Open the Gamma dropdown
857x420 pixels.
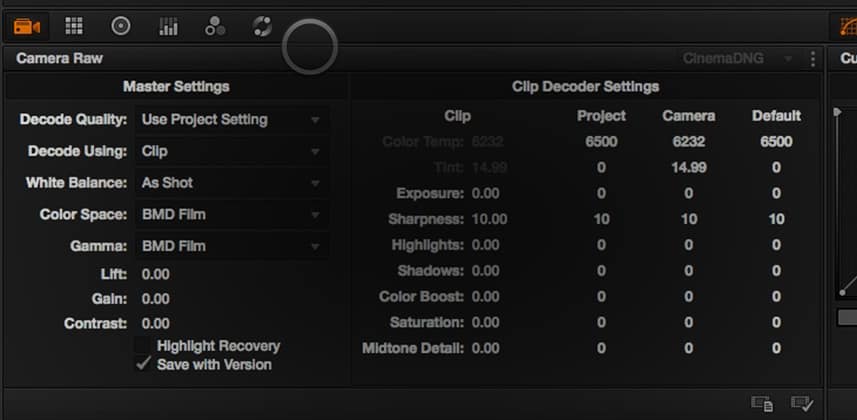(232, 246)
